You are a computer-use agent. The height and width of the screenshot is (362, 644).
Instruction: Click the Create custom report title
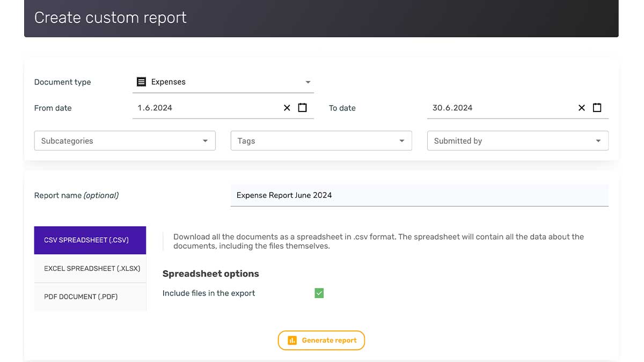pyautogui.click(x=111, y=18)
